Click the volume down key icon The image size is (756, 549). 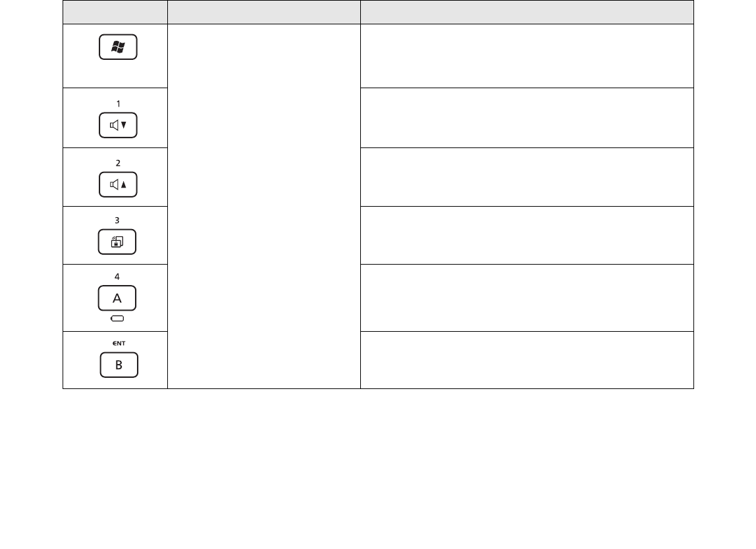[x=118, y=125]
